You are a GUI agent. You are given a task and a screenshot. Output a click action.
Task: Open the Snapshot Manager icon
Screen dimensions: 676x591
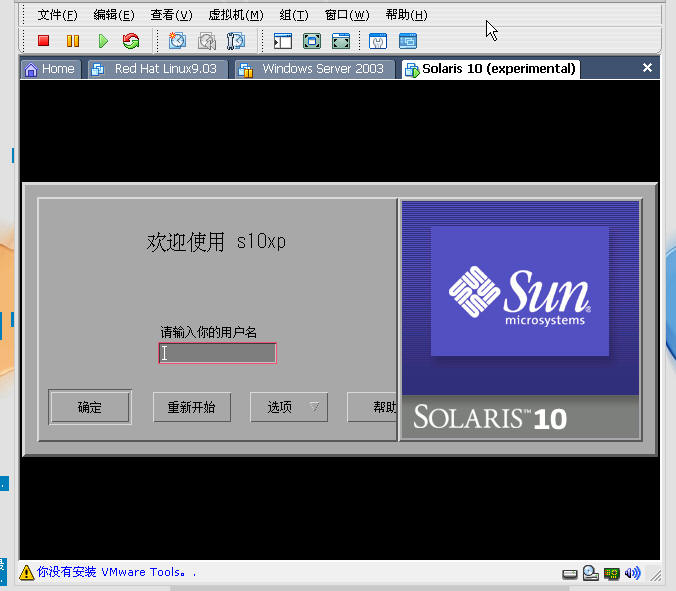coord(236,41)
